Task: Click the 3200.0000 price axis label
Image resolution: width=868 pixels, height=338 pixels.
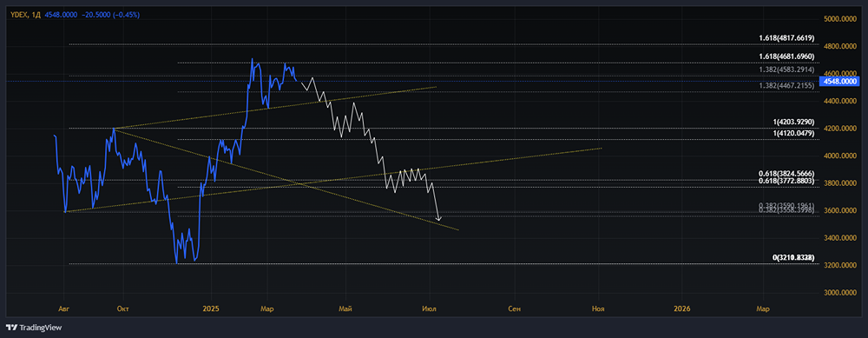Action: point(841,265)
